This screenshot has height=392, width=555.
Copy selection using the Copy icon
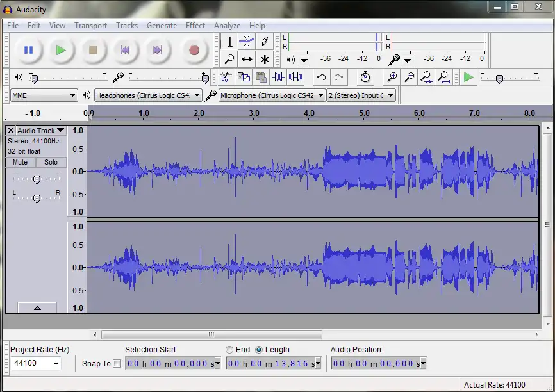244,77
